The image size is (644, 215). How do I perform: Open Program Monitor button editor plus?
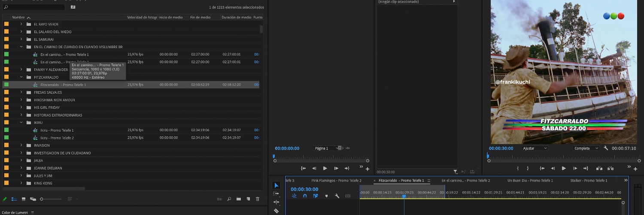(x=635, y=169)
